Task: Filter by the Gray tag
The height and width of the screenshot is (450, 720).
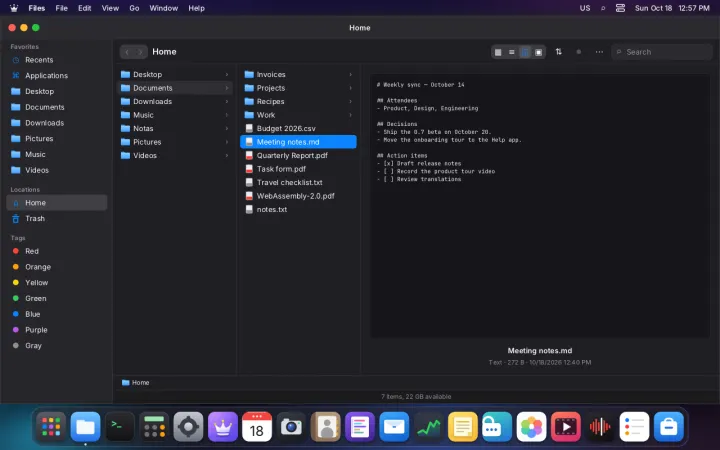Action: point(56,345)
